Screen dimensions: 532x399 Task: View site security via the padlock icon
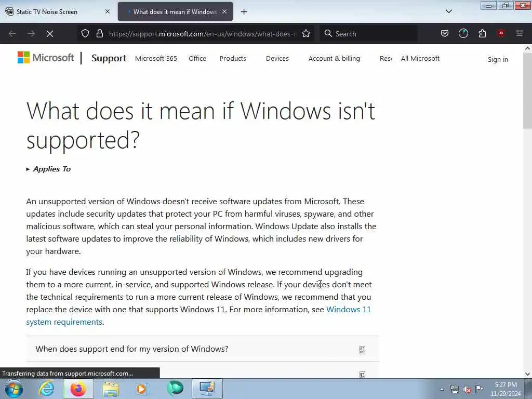click(100, 34)
